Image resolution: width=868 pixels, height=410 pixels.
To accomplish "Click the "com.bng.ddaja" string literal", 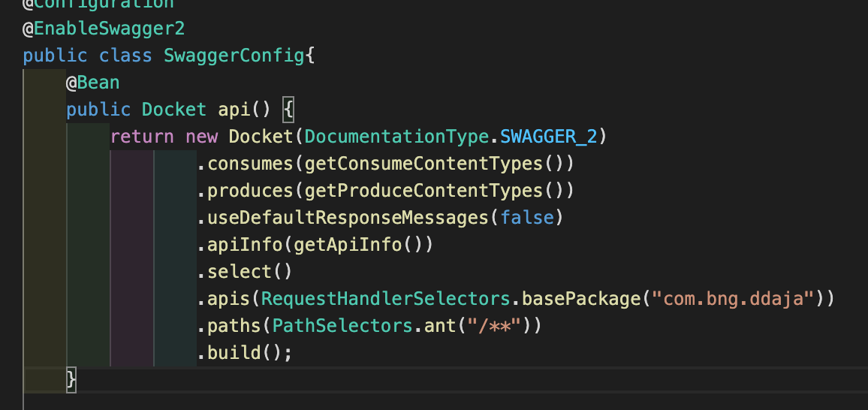I will pyautogui.click(x=733, y=299).
